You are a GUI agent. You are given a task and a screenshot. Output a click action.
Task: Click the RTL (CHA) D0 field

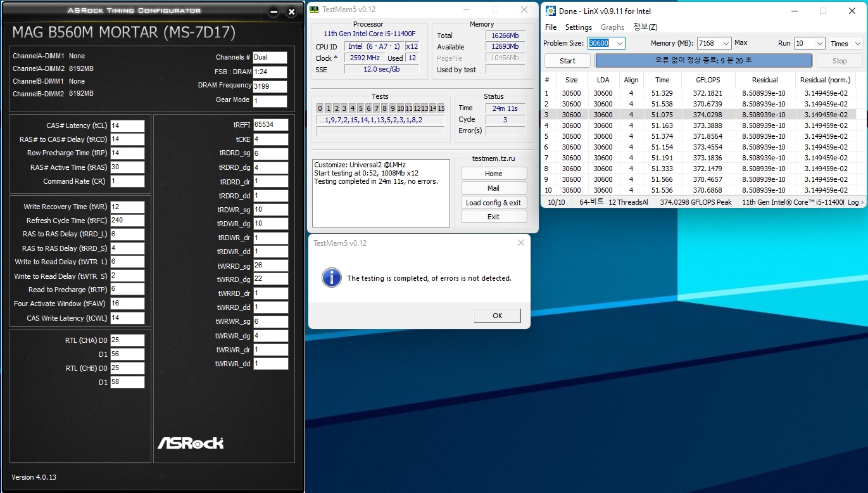[127, 340]
